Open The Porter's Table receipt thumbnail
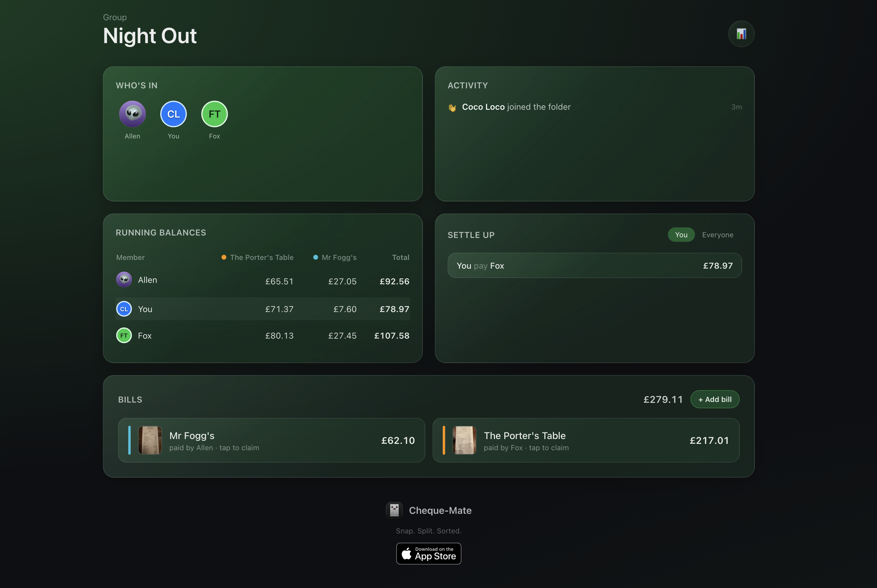This screenshot has width=877, height=588. point(464,440)
